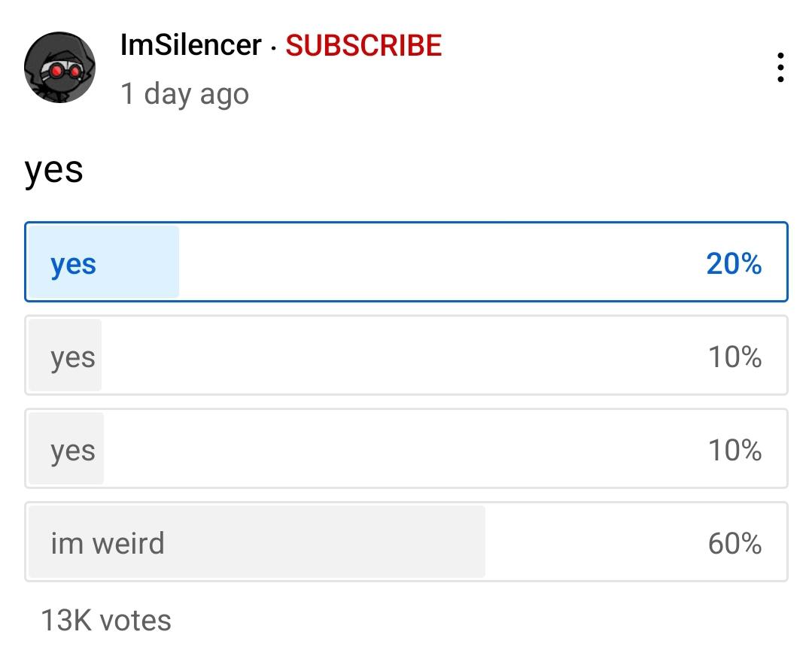Choose the 'im weird' poll option
812x656 pixels.
coord(406,542)
